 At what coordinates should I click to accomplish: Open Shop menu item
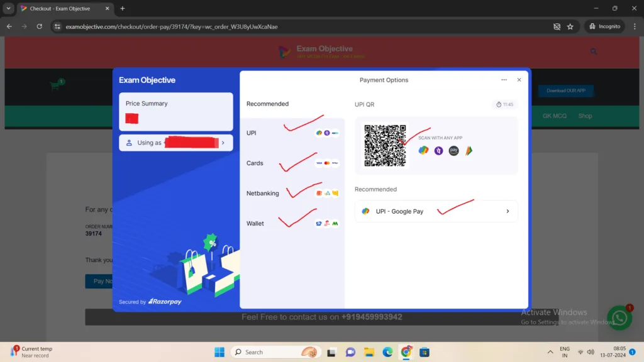point(585,116)
